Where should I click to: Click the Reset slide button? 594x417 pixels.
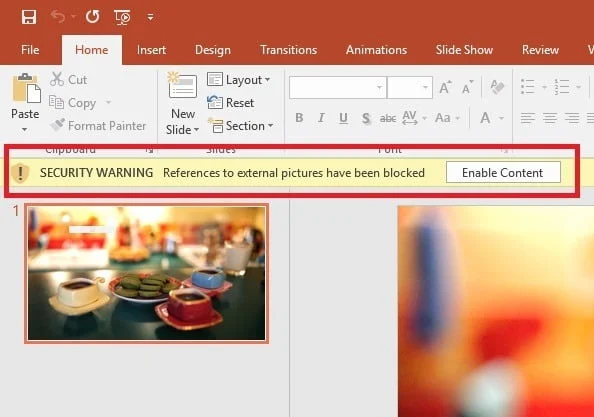pyautogui.click(x=230, y=103)
